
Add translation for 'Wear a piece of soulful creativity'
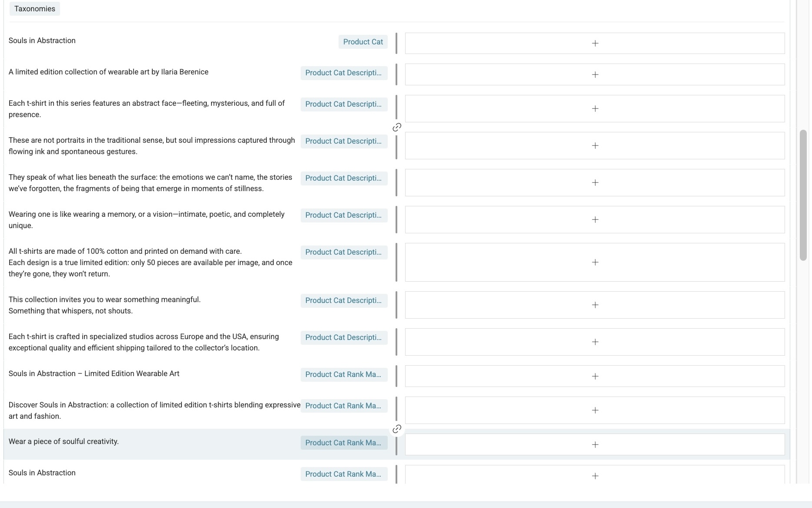(x=595, y=444)
